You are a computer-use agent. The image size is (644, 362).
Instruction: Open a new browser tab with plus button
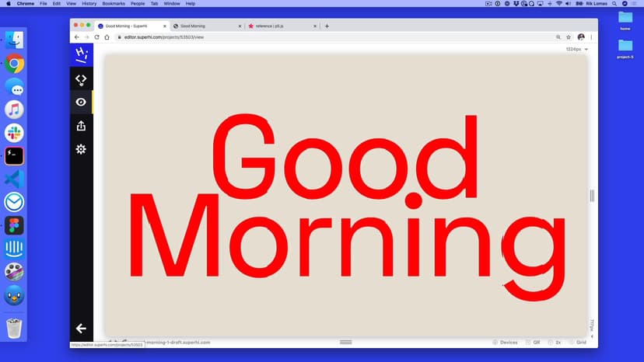click(x=327, y=26)
